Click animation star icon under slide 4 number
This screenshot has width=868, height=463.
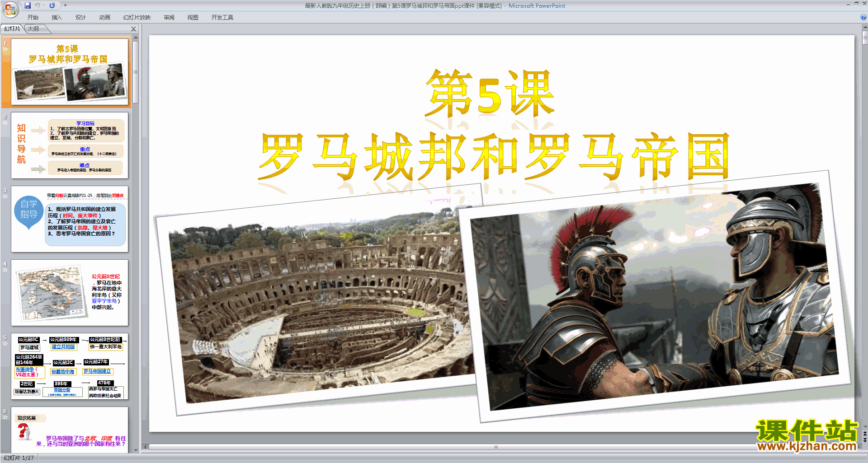pos(5,270)
